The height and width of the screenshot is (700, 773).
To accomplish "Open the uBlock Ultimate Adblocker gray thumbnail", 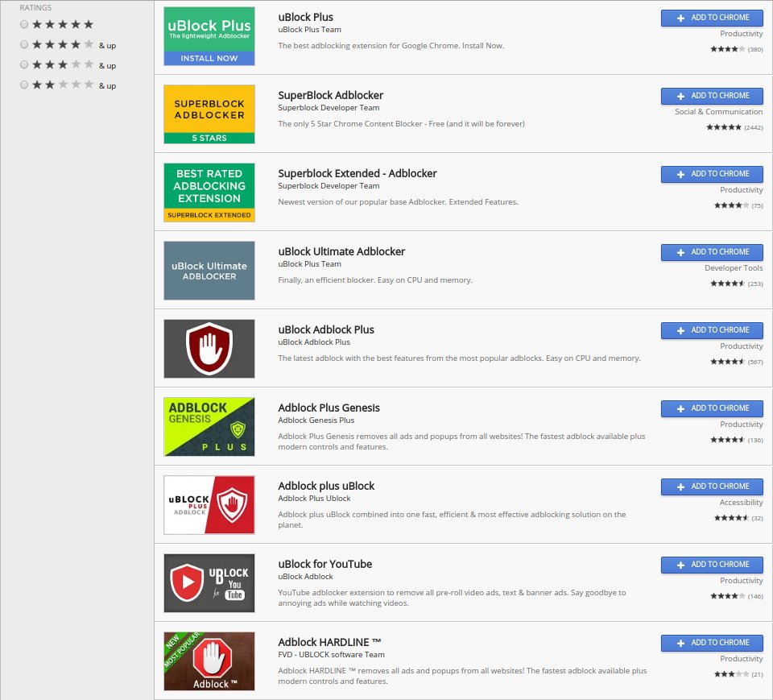I will (209, 271).
